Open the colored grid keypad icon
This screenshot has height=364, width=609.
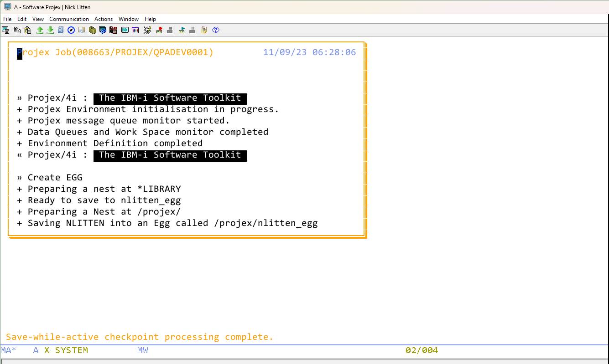(135, 30)
